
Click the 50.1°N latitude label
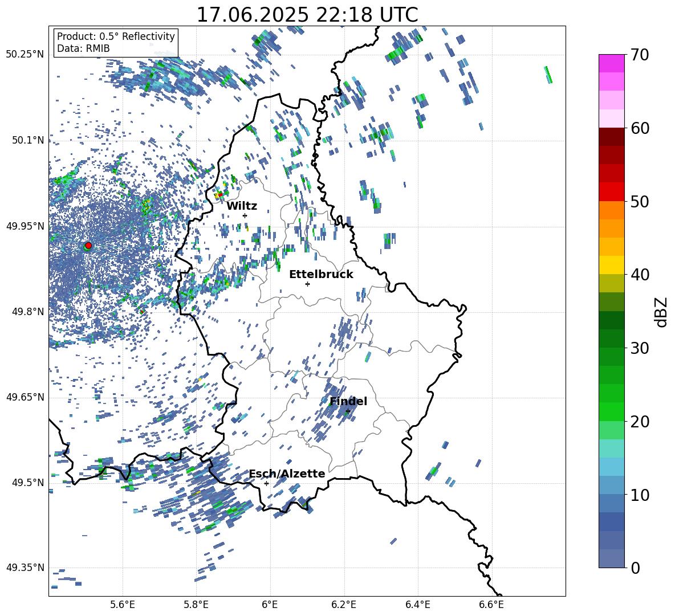tap(28, 140)
